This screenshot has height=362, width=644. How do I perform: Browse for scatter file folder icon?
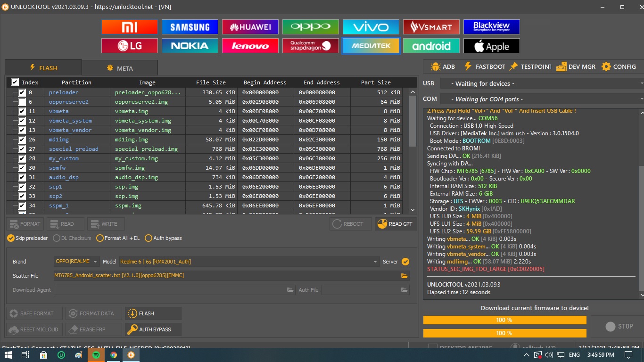[x=404, y=276]
